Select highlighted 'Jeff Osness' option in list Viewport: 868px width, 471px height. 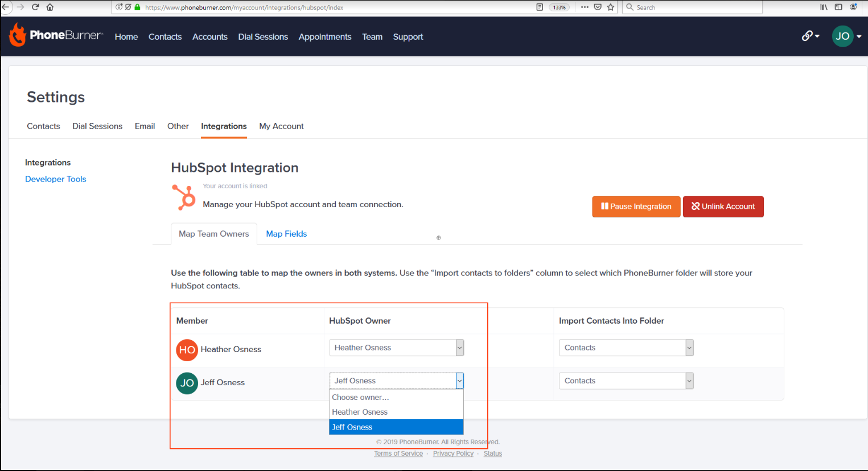click(x=396, y=427)
